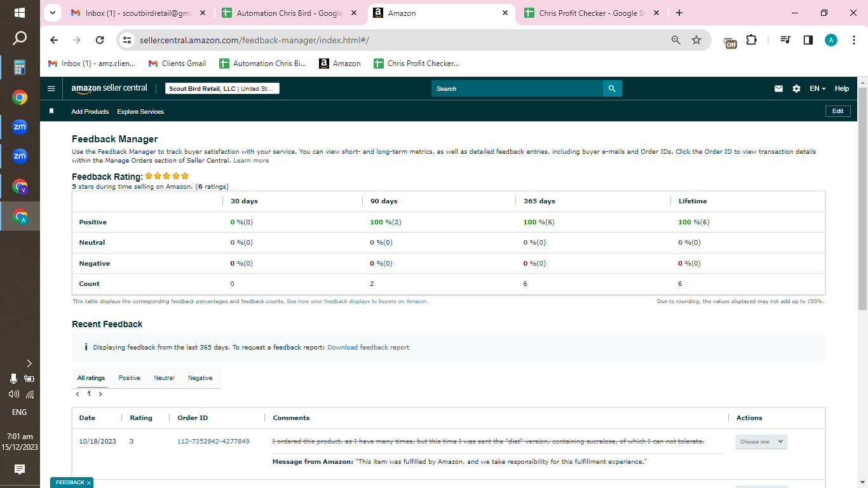The height and width of the screenshot is (488, 868).
Task: Open the Chrome extensions puzzle icon
Action: coord(751,40)
